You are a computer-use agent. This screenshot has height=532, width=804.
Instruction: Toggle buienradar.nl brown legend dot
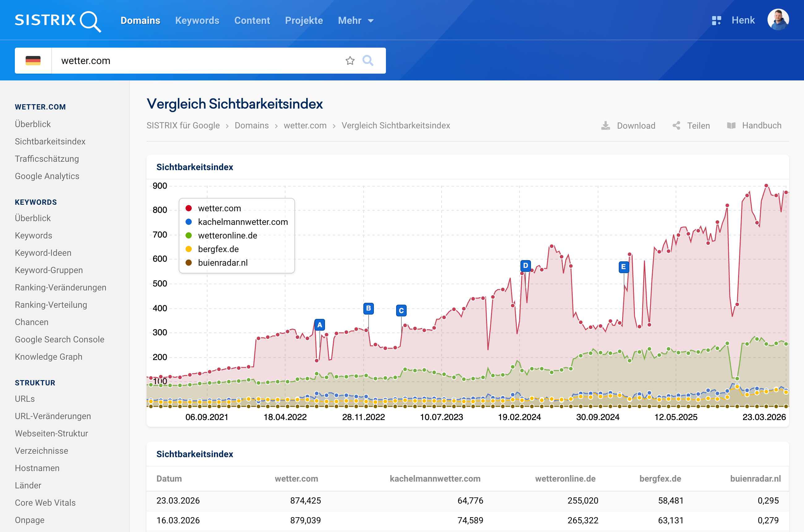(189, 263)
